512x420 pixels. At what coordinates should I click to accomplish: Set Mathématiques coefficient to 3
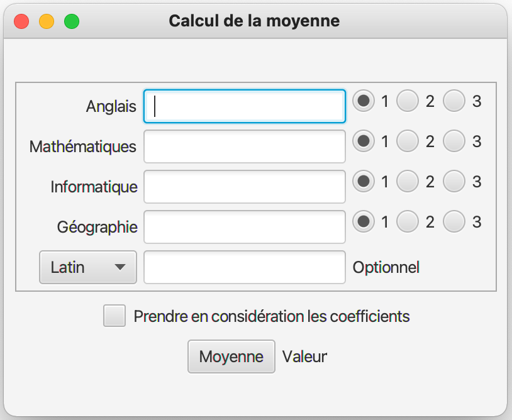coord(454,141)
